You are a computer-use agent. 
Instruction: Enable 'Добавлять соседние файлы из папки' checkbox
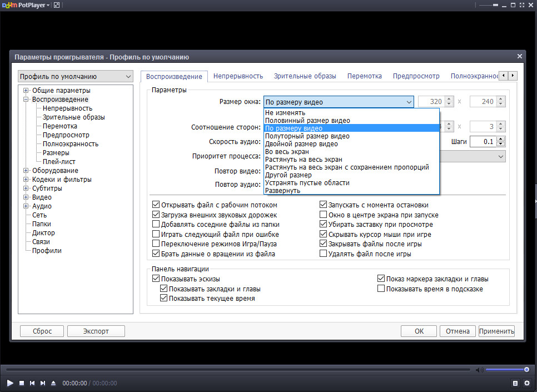156,224
